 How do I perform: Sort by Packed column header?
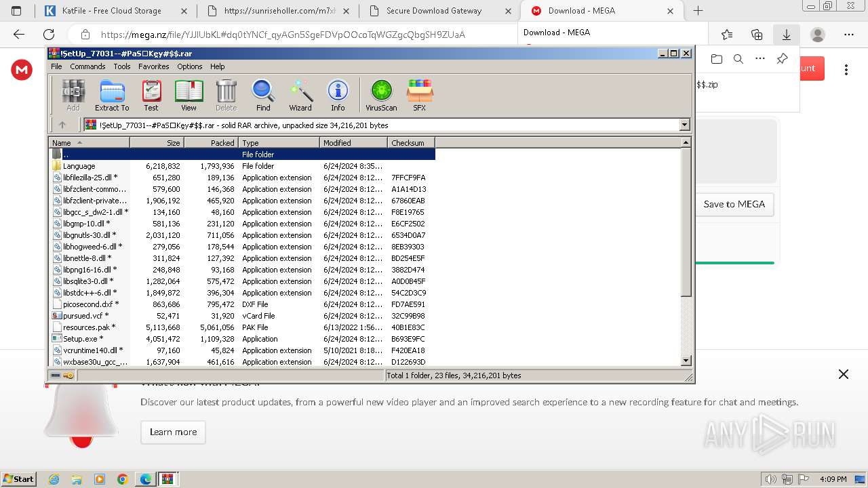(211, 143)
